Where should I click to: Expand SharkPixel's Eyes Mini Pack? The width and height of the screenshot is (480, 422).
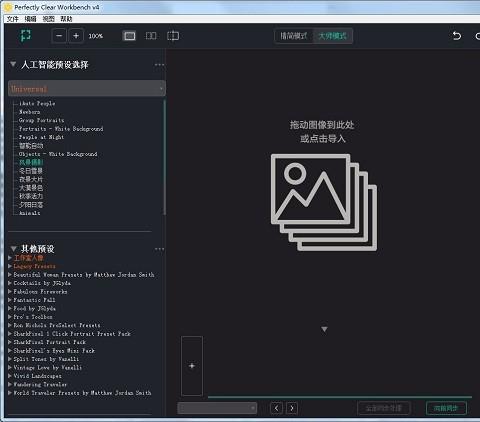[x=10, y=350]
